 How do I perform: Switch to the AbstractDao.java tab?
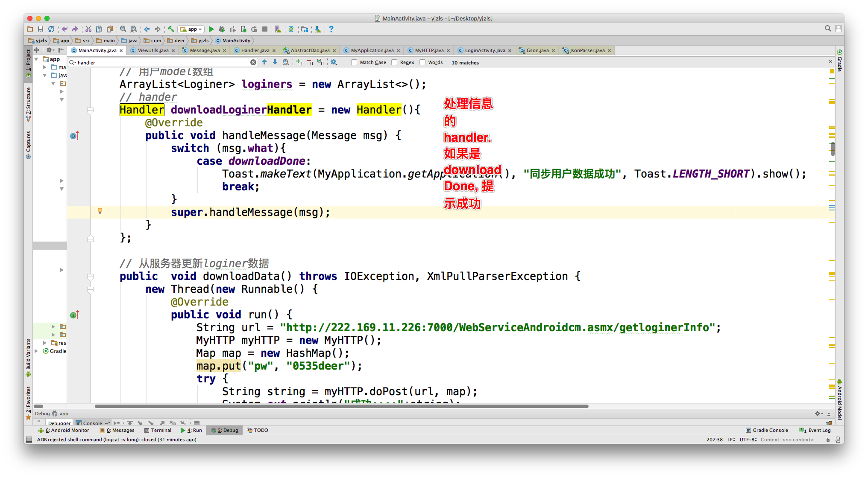pyautogui.click(x=310, y=50)
